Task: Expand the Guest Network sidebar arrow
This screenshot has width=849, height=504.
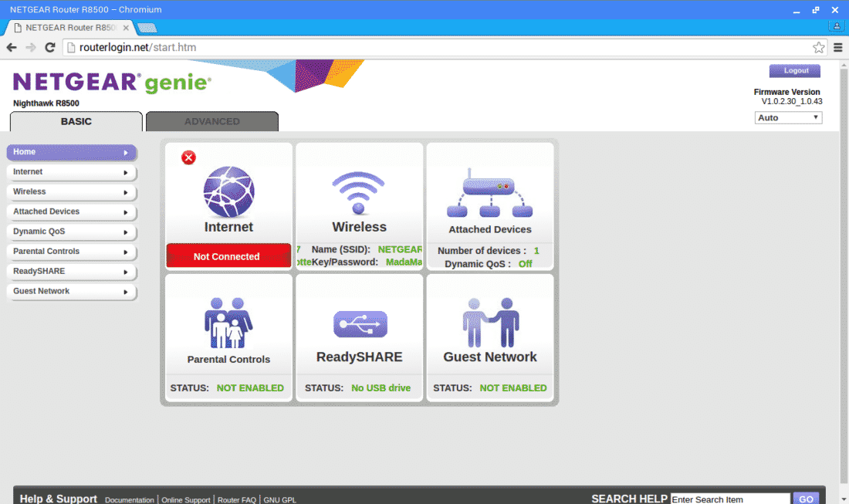Action: tap(126, 292)
